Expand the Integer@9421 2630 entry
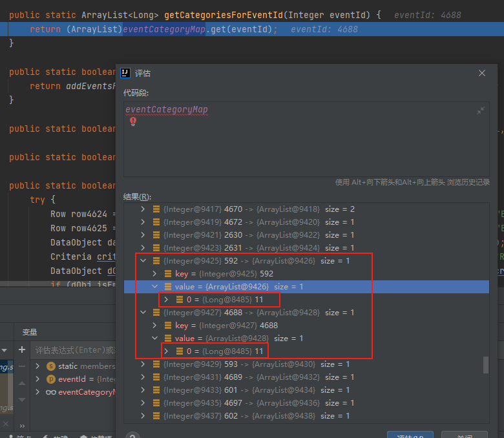The width and height of the screenshot is (504, 438). 143,235
